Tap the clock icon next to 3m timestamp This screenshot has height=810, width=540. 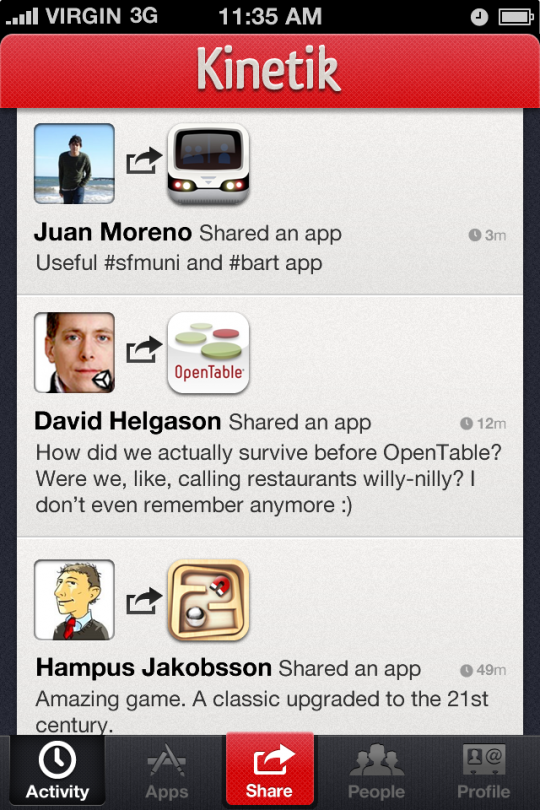pyautogui.click(x=474, y=235)
